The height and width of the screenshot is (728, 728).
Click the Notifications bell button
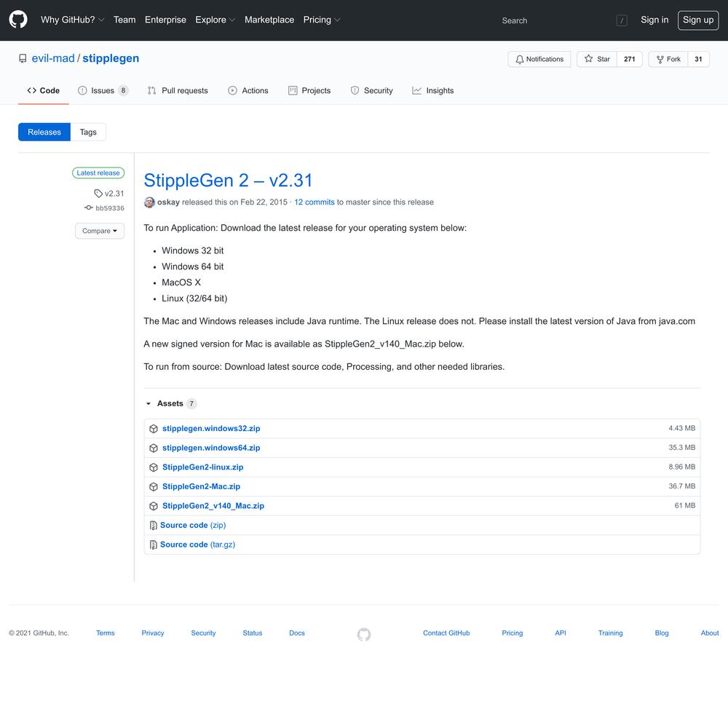tap(539, 59)
